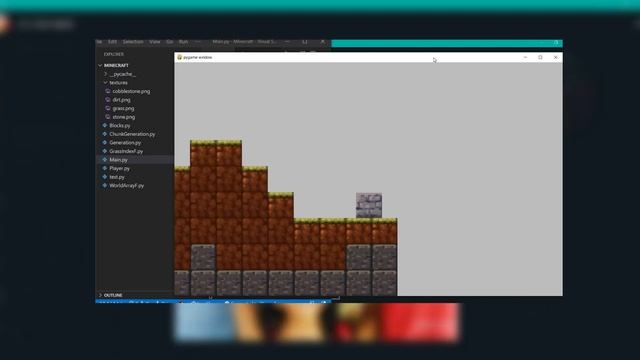Screen dimensions: 640x360
Task: Click the Python icon beside ChunkGeneration.py
Action: (x=104, y=134)
